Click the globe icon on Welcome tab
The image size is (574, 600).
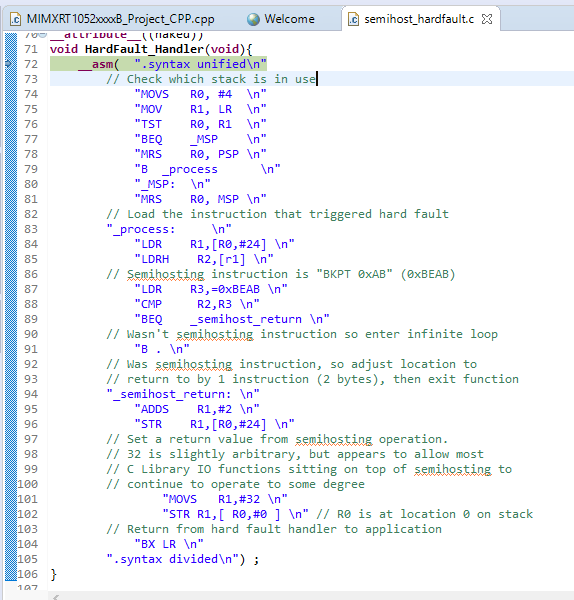[x=253, y=19]
